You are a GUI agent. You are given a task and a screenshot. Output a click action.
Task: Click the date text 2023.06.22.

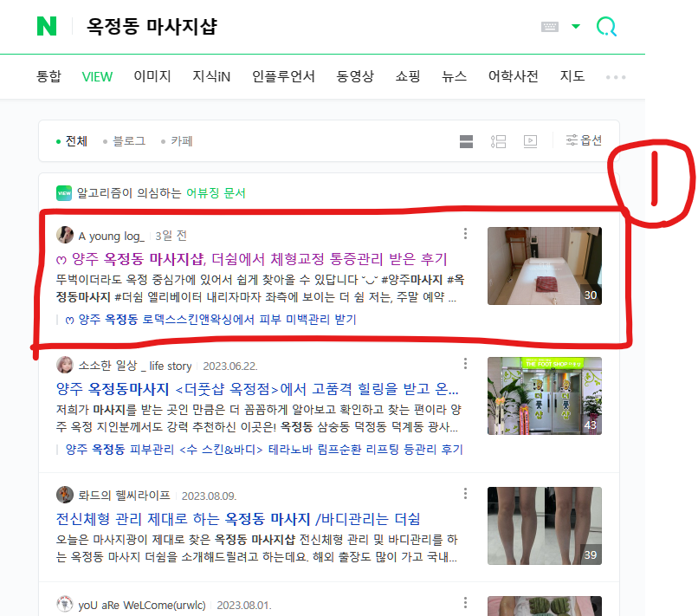(230, 366)
